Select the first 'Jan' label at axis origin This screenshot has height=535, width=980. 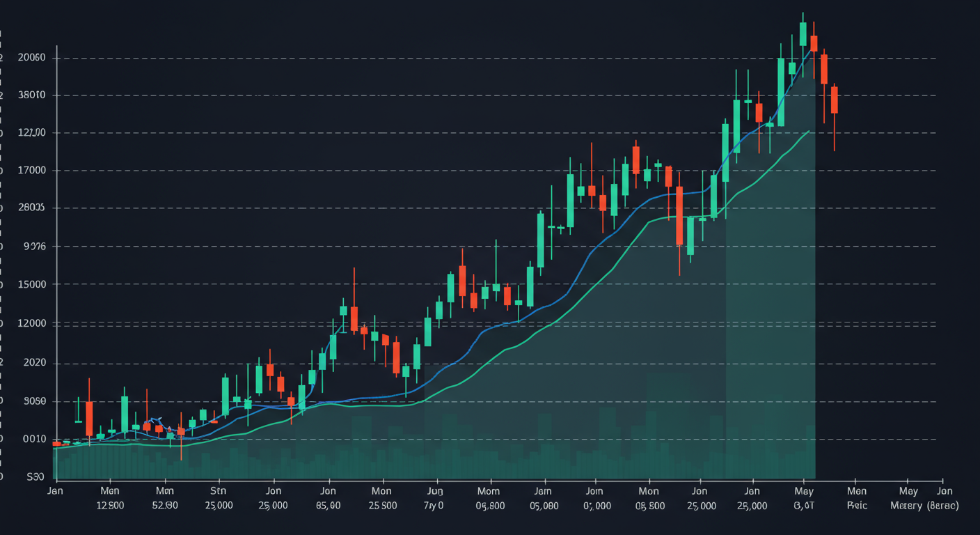click(x=55, y=490)
